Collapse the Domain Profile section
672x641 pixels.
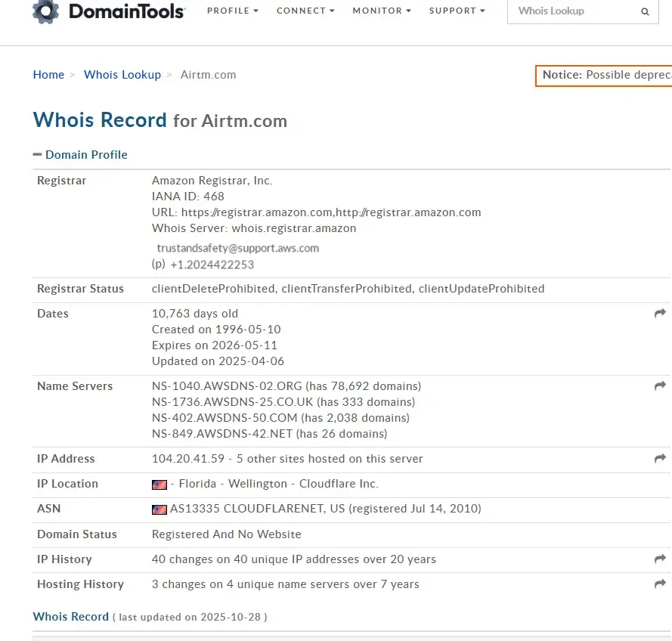[80, 155]
